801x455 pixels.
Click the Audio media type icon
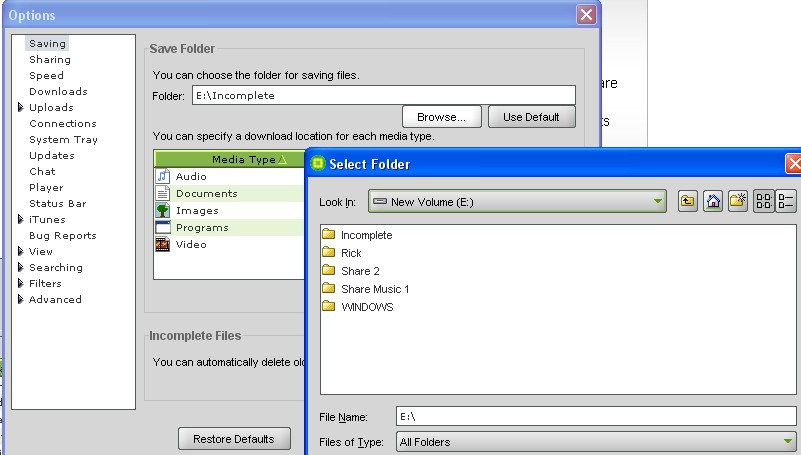[162, 176]
